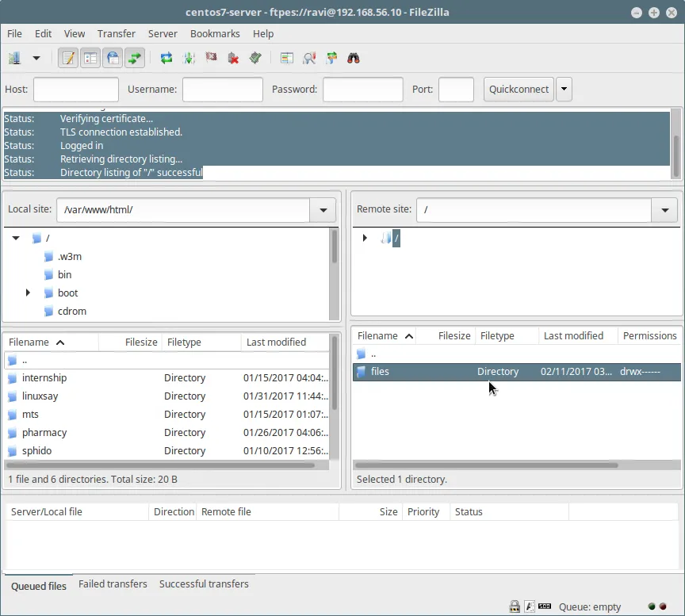The width and height of the screenshot is (685, 616).
Task: Click the process queue icon
Action: 189,58
